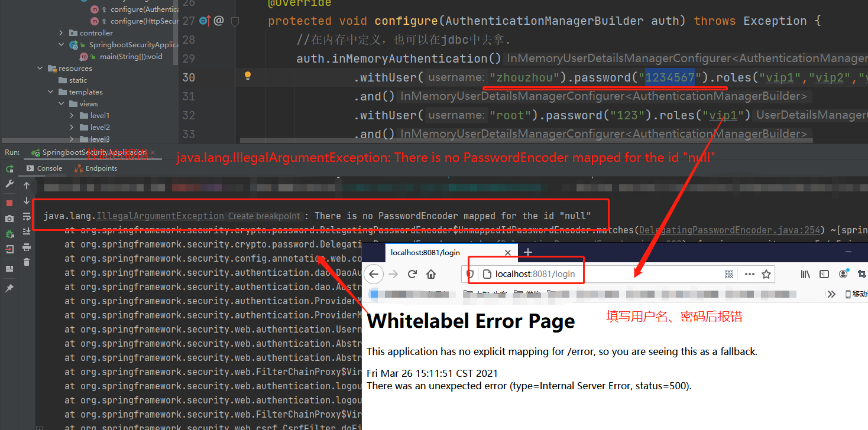The height and width of the screenshot is (430, 868).
Task: Jump down the stack trace with the down arrow
Action: click(x=27, y=201)
